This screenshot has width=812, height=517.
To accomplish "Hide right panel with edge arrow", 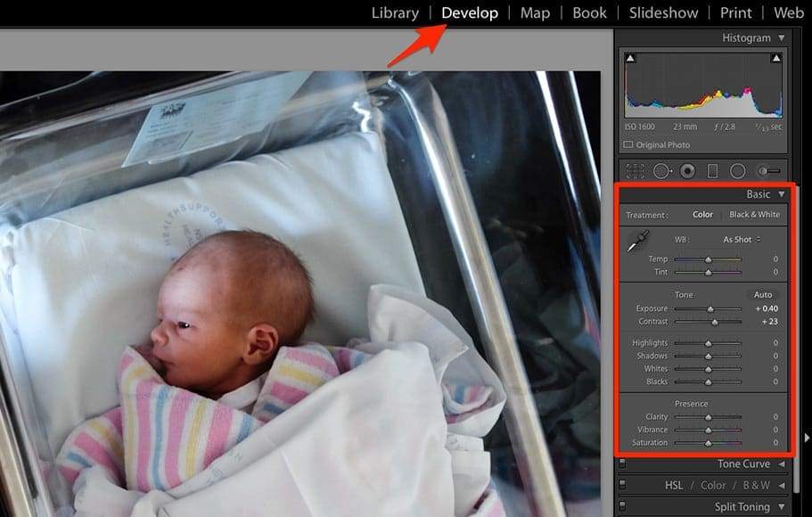I will 807,438.
